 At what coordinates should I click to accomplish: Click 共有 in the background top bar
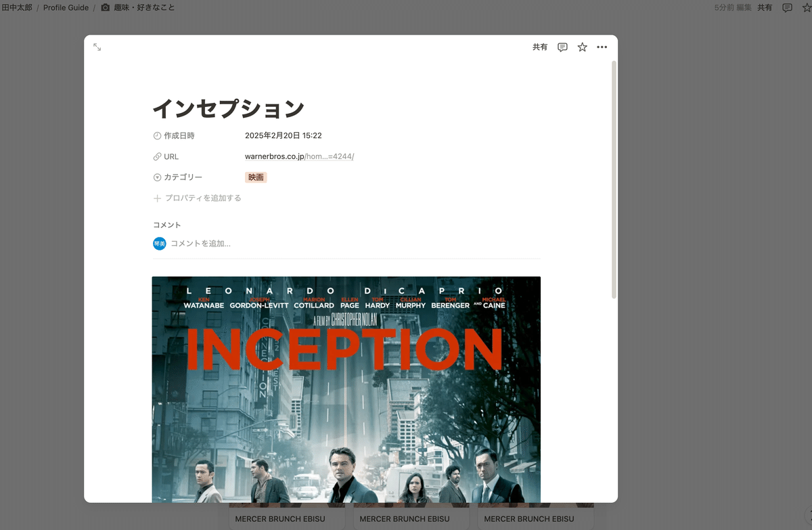point(765,7)
